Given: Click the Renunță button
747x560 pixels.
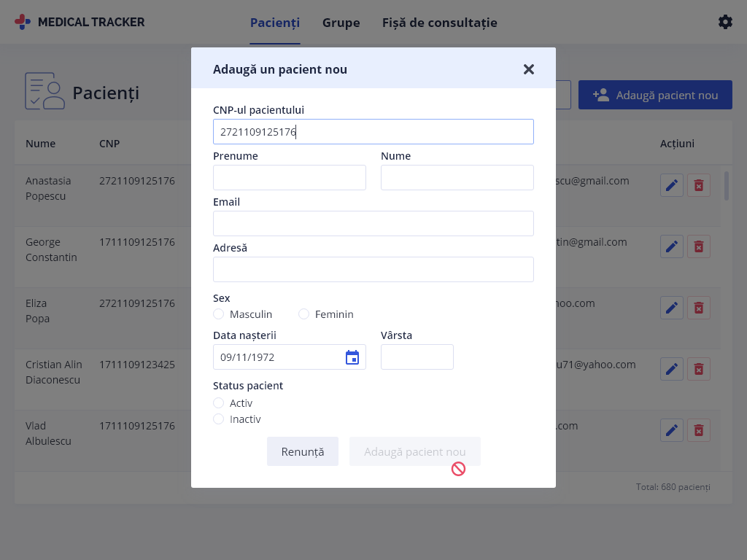Looking at the screenshot, I should click(x=303, y=451).
